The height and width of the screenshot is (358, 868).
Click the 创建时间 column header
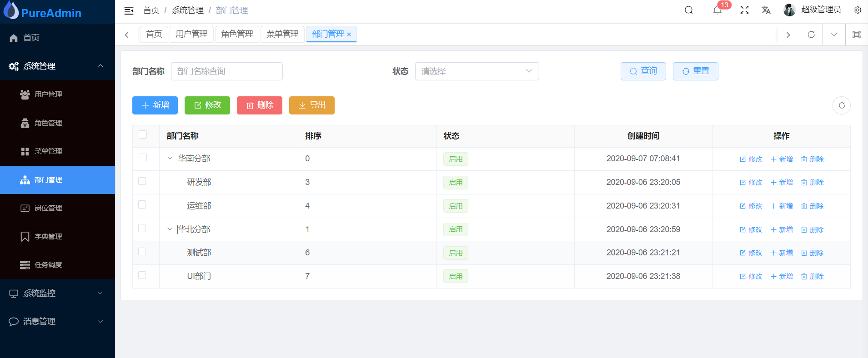coord(643,136)
